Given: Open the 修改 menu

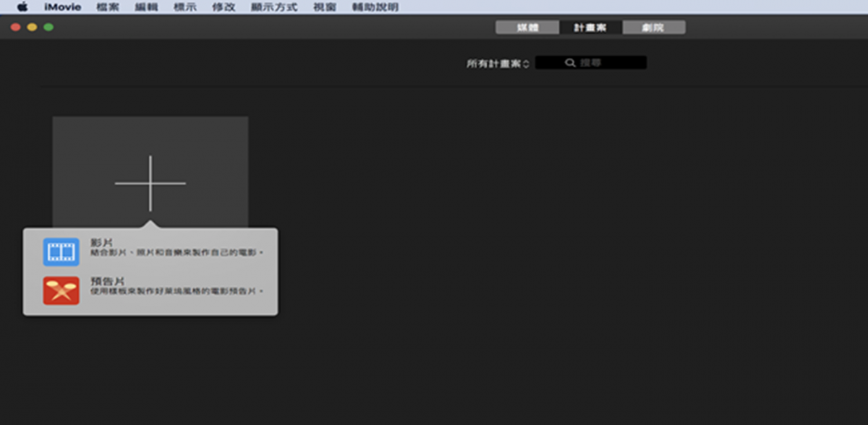Looking at the screenshot, I should (x=224, y=7).
